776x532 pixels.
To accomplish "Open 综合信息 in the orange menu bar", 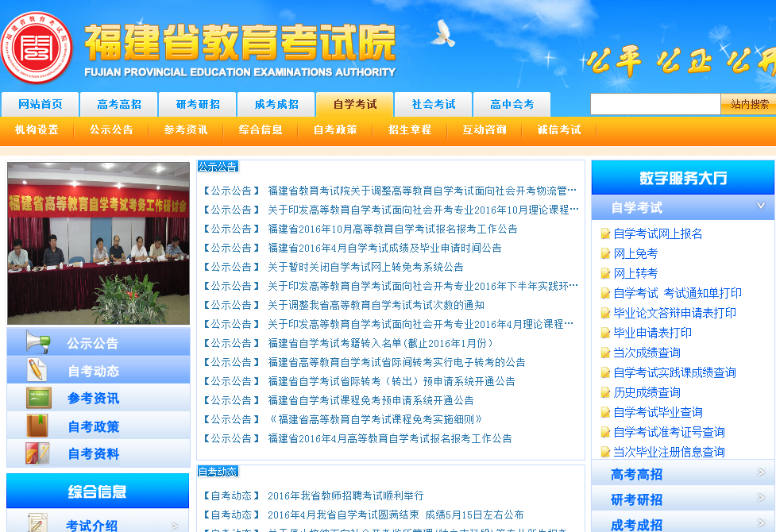I will click(261, 129).
